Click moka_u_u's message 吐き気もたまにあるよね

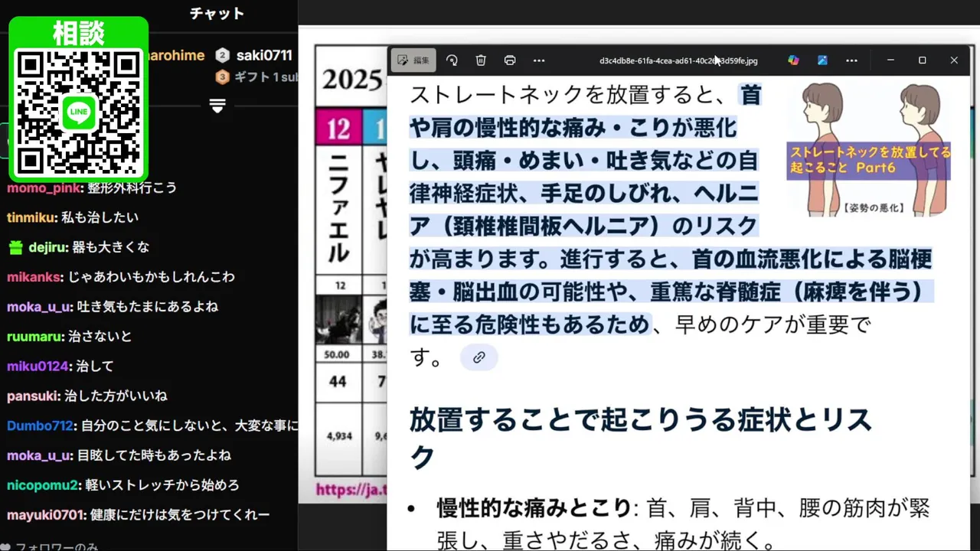tap(148, 307)
